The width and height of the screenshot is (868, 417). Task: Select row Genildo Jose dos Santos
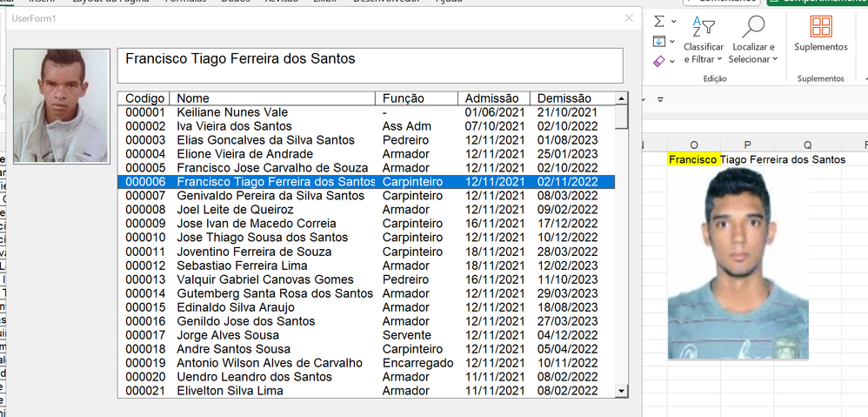366,321
